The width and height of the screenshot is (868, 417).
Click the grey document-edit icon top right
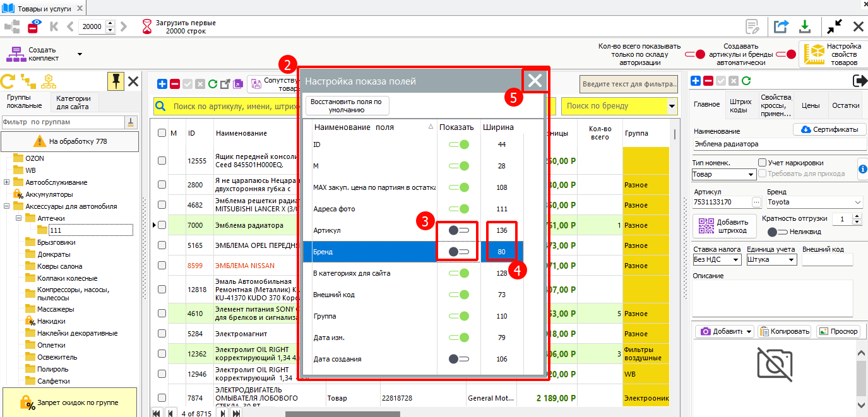point(752,26)
